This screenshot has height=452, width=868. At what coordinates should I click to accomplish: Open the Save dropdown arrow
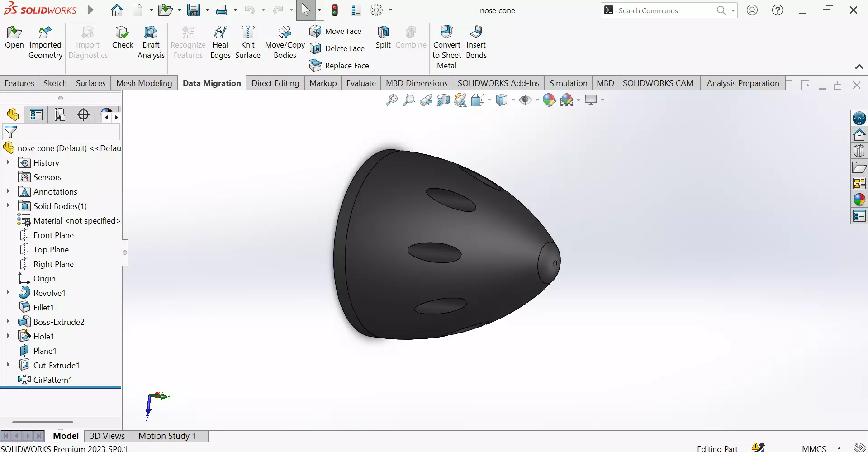(x=207, y=10)
